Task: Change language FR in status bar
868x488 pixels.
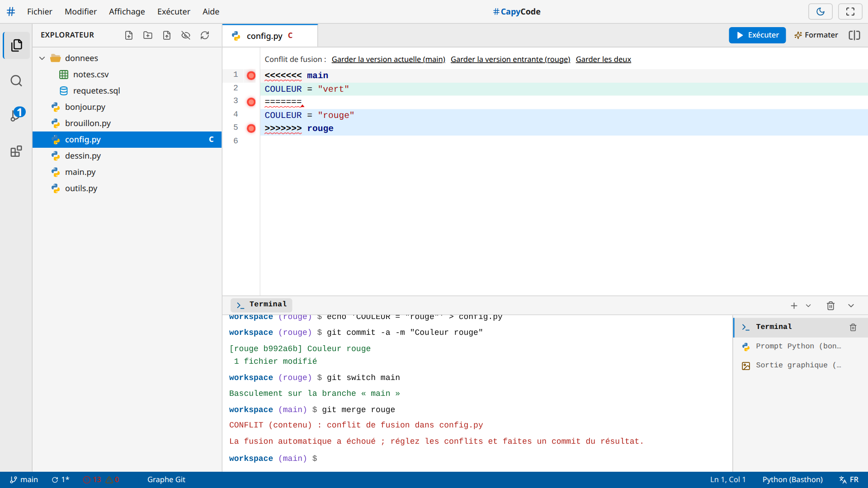Action: (849, 480)
